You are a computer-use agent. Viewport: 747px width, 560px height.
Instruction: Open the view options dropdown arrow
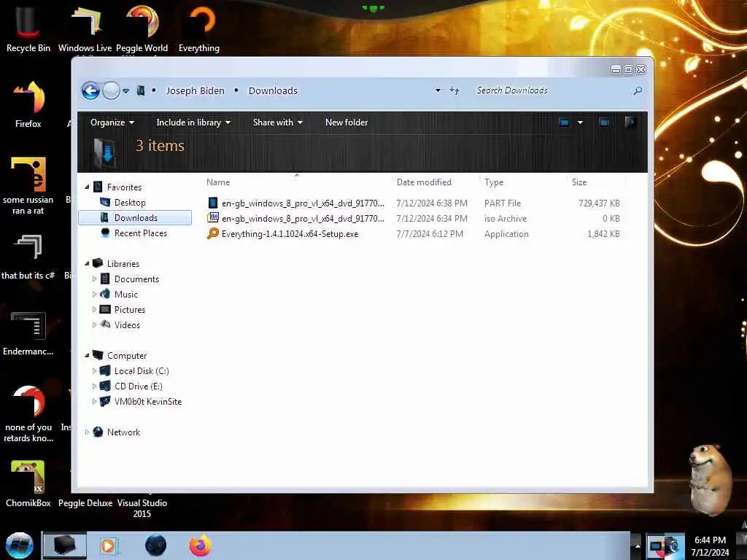pos(580,122)
